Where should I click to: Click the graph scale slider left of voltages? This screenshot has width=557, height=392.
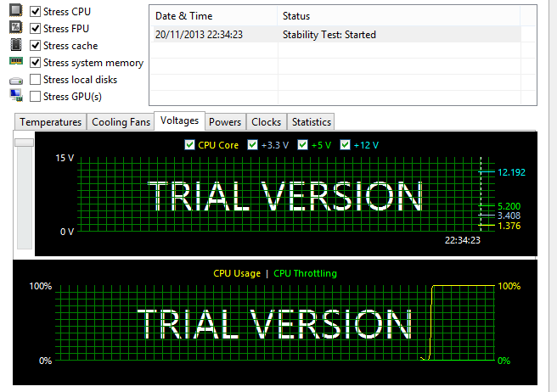point(24,143)
